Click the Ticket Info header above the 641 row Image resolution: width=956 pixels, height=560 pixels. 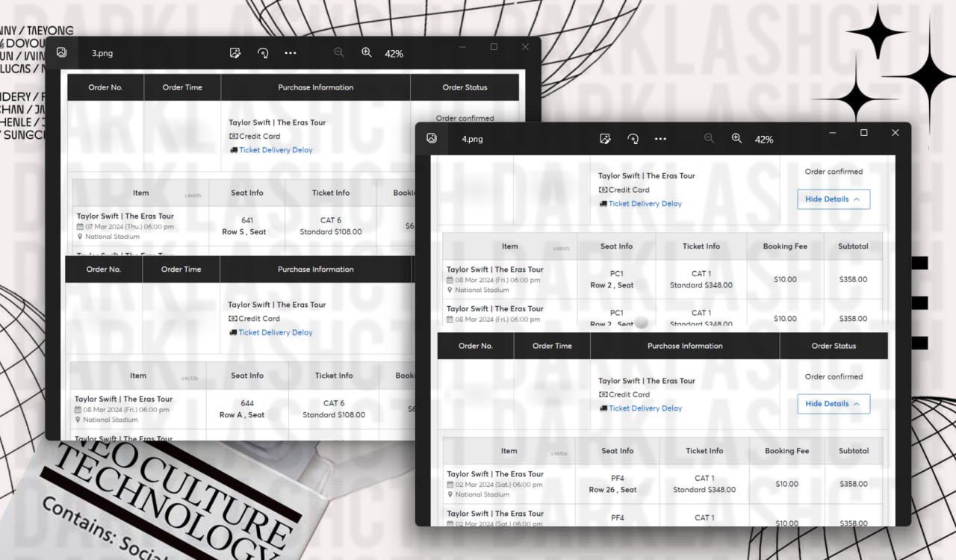[x=331, y=193]
